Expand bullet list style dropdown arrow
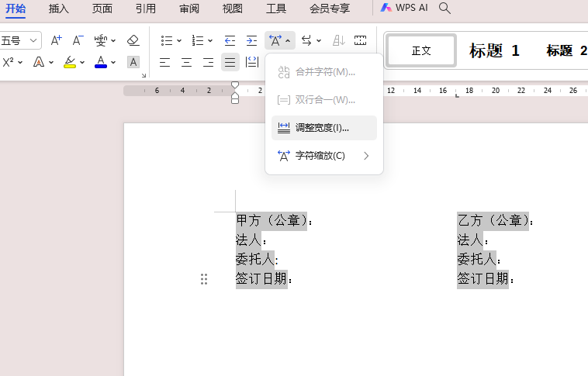The height and width of the screenshot is (376, 588). (x=179, y=40)
